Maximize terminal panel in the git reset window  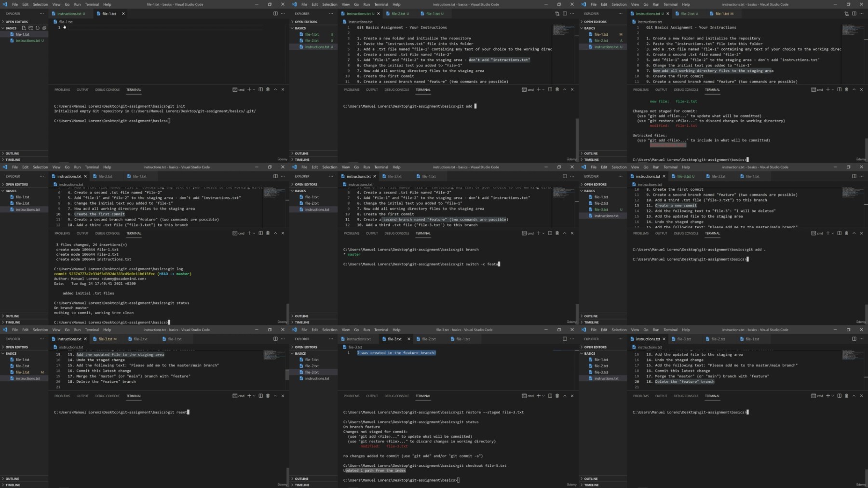275,396
